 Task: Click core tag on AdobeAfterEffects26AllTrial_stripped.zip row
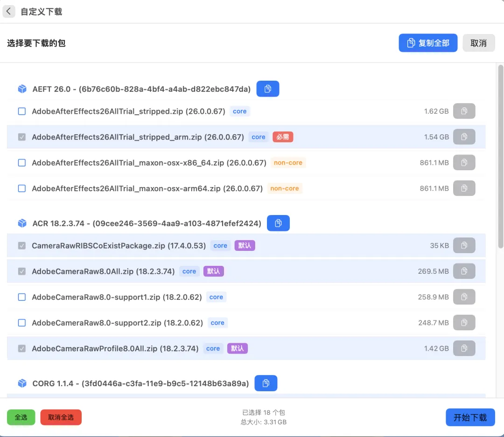coord(239,111)
